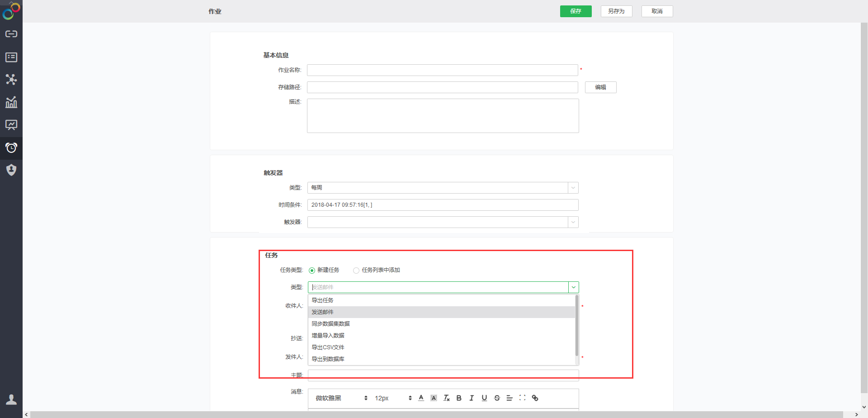Click the 另存为 button
This screenshot has height=418, width=868.
616,11
